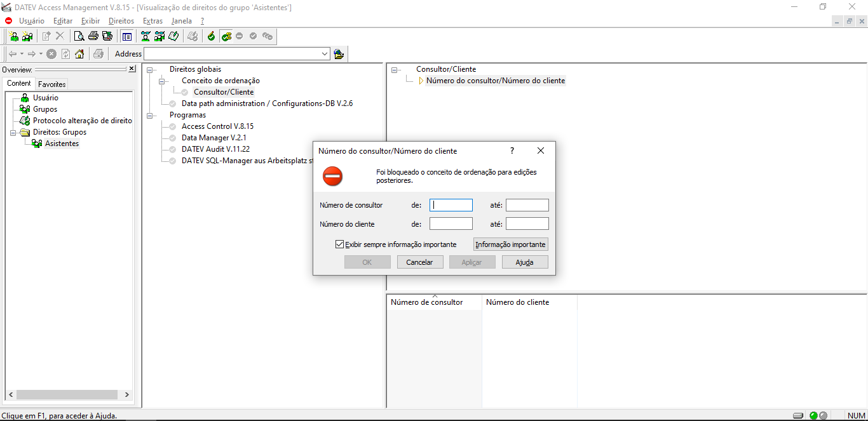Click Cancelar in the dialog
The height and width of the screenshot is (421, 868).
(420, 262)
